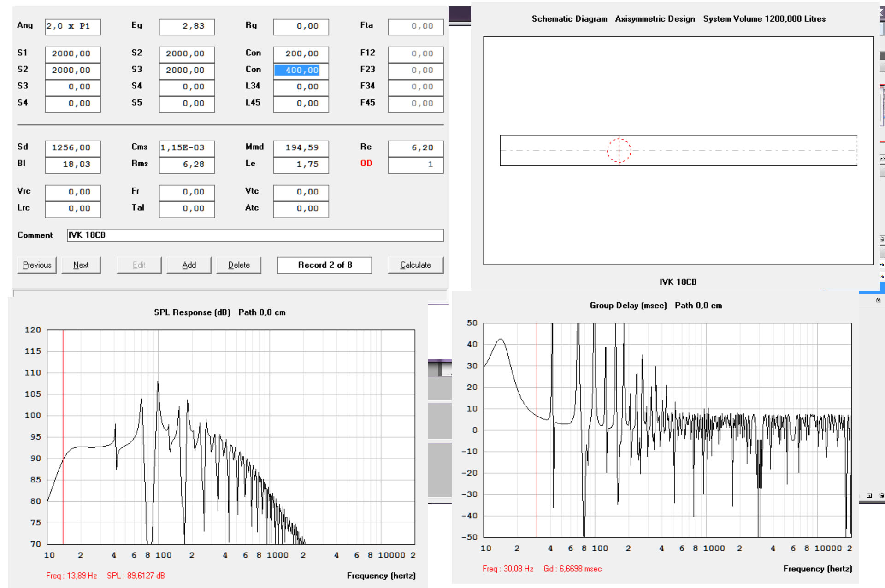Click the Ang field showing 2,0 x Pi
The height and width of the screenshot is (588, 885).
[x=72, y=27]
